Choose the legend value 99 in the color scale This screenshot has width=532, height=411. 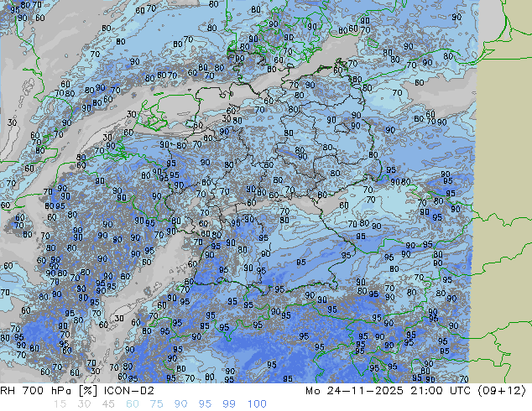pyautogui.click(x=229, y=404)
